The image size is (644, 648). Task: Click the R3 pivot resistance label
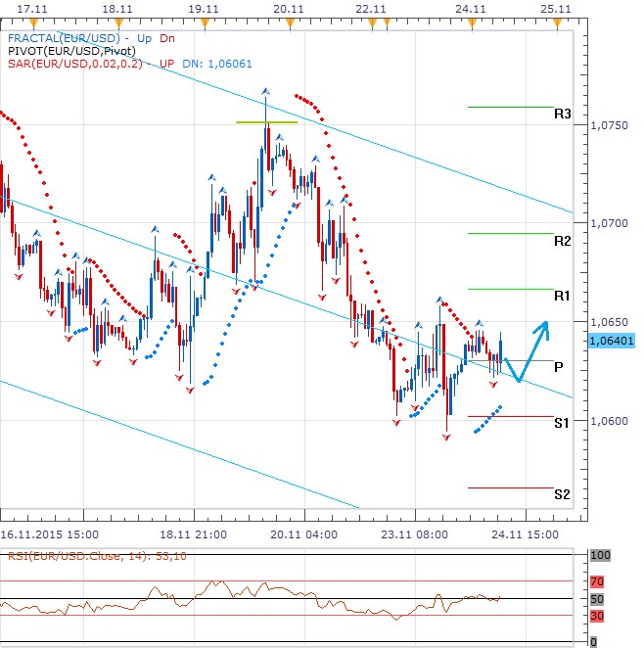point(562,114)
